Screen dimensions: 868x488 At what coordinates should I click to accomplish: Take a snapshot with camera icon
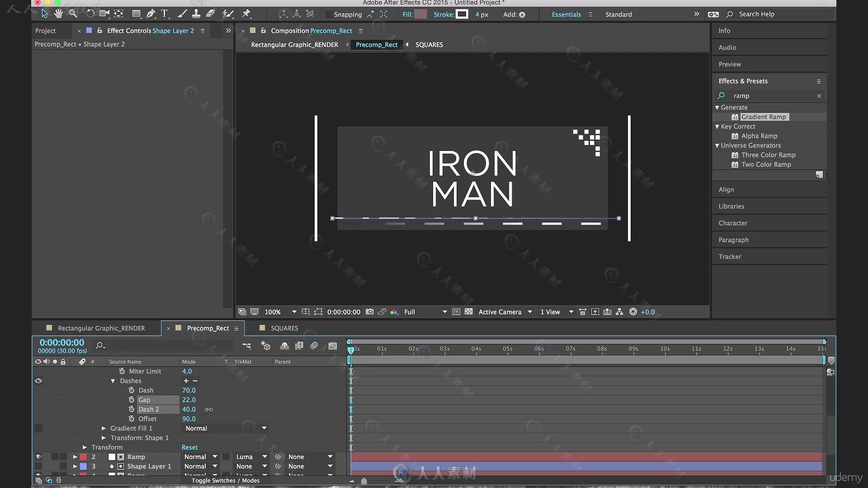[x=369, y=312]
